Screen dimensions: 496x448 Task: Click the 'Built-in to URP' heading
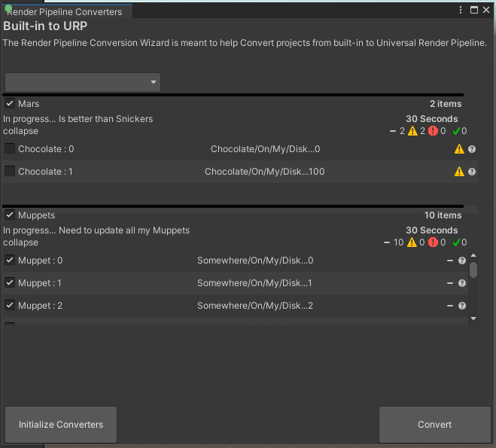[45, 26]
